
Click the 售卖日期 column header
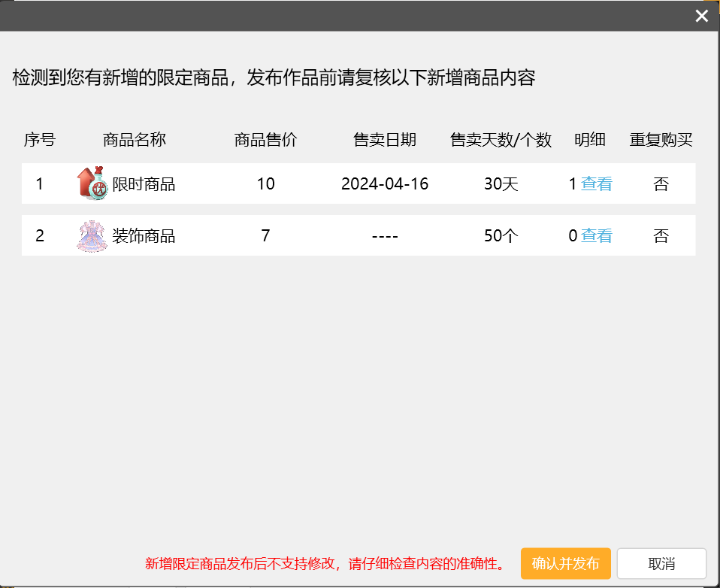[x=385, y=139]
